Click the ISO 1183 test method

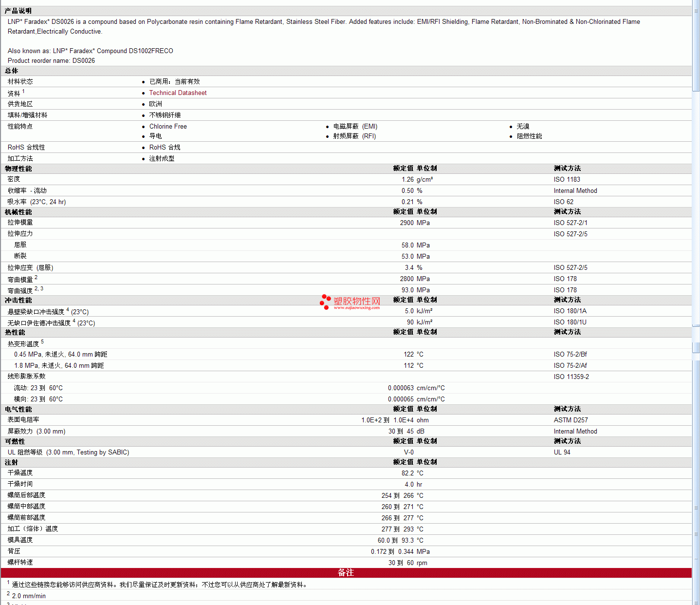tap(567, 179)
